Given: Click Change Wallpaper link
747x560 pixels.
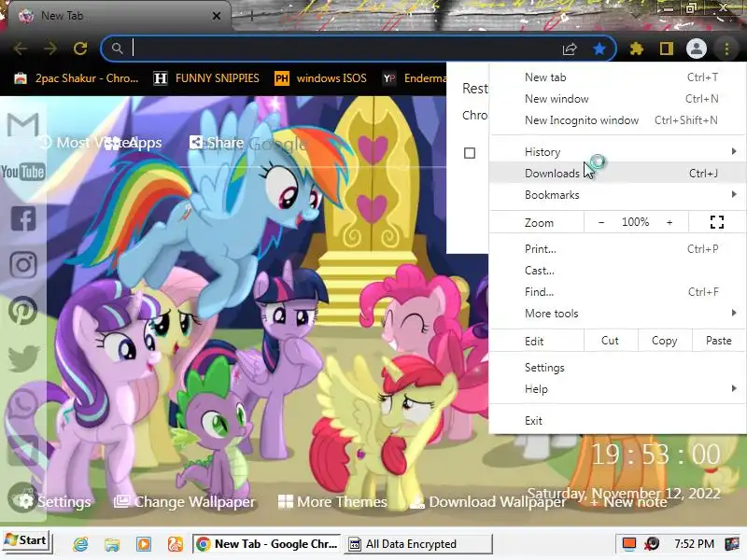Looking at the screenshot, I should click(184, 501).
